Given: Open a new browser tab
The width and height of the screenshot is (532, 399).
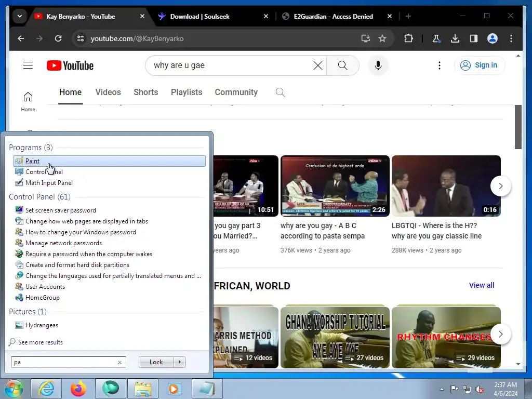Looking at the screenshot, I should pos(408,16).
